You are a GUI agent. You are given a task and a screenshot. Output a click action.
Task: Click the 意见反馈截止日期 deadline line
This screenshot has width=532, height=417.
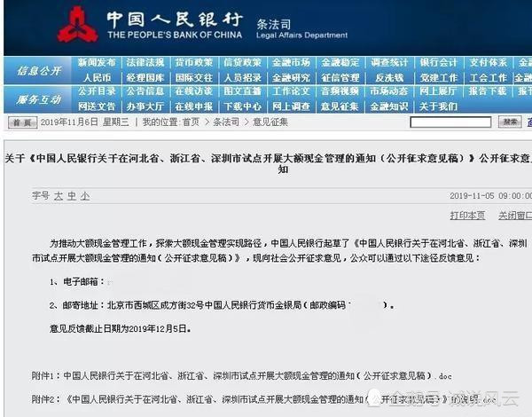[120, 328]
